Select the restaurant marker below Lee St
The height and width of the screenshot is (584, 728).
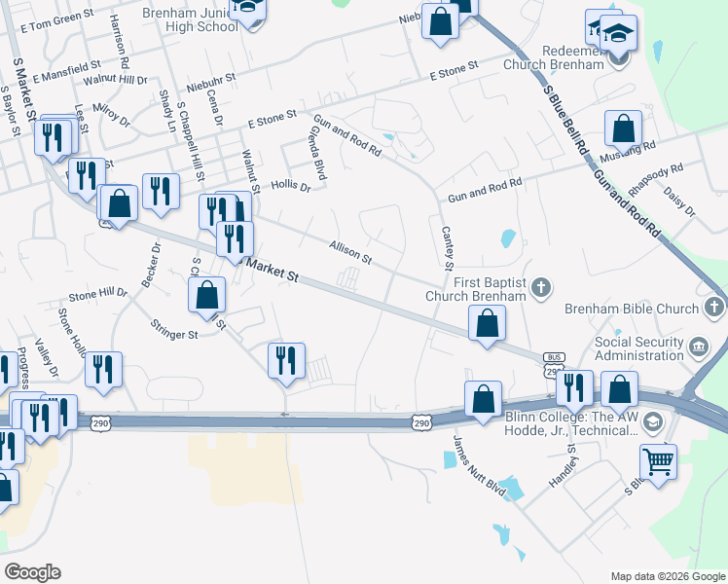87,176
